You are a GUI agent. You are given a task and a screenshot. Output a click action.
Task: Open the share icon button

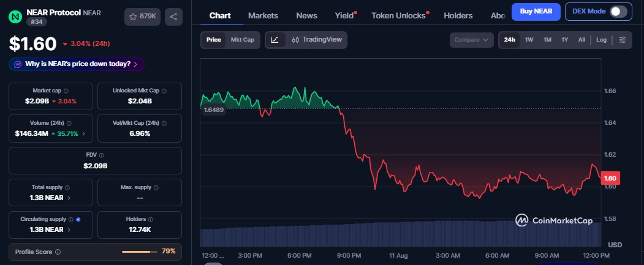click(174, 17)
